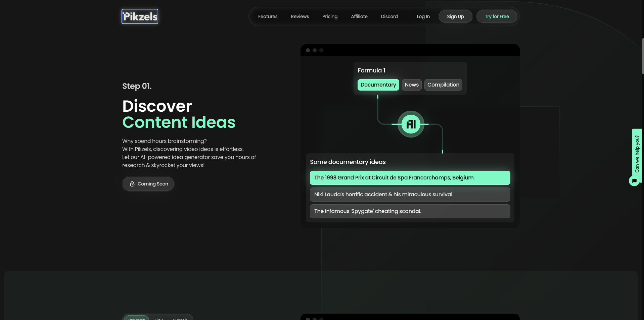
Task: Go to Reviews section
Action: (x=300, y=16)
